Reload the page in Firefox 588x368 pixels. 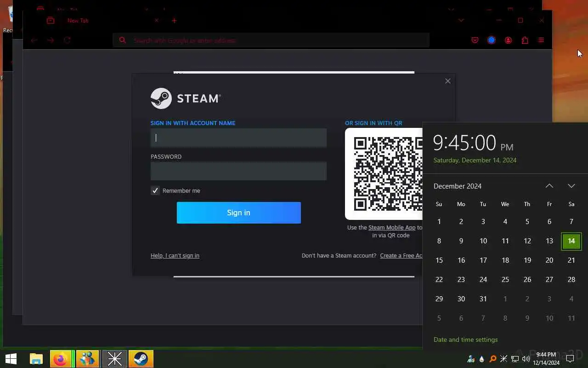pyautogui.click(x=67, y=40)
